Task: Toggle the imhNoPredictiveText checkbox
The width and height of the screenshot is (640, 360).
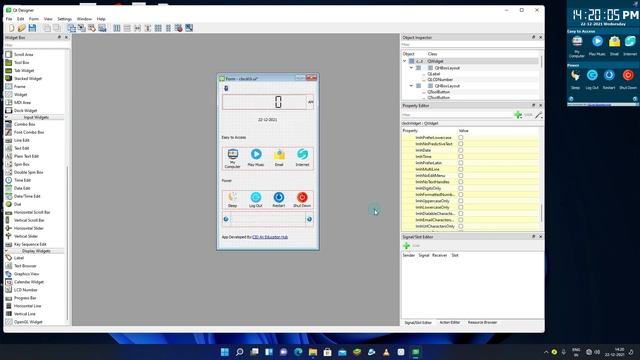Action: [x=460, y=144]
